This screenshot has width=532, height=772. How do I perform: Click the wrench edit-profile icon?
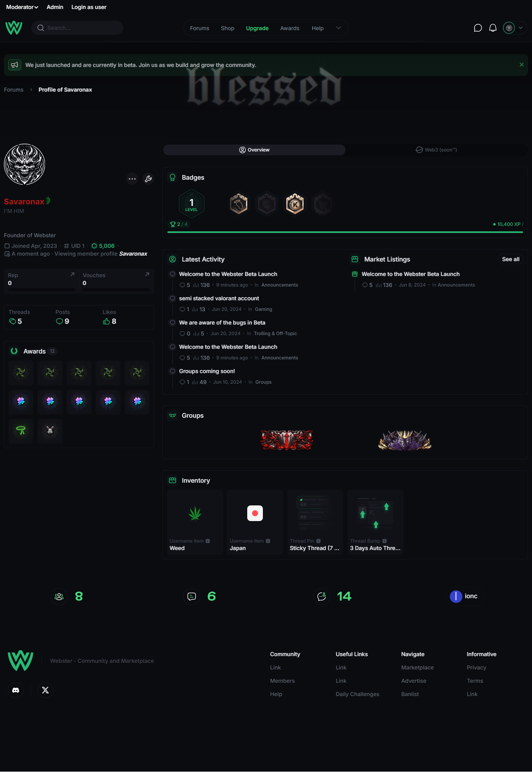pos(148,179)
